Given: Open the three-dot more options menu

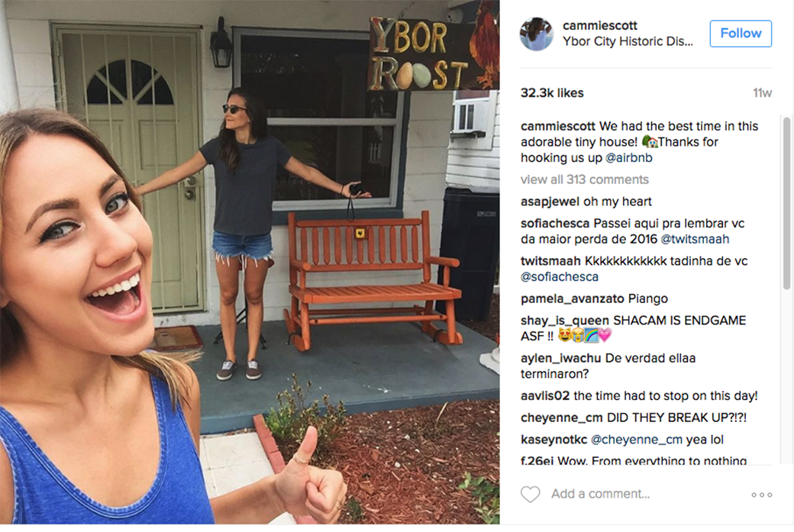Looking at the screenshot, I should pyautogui.click(x=762, y=495).
